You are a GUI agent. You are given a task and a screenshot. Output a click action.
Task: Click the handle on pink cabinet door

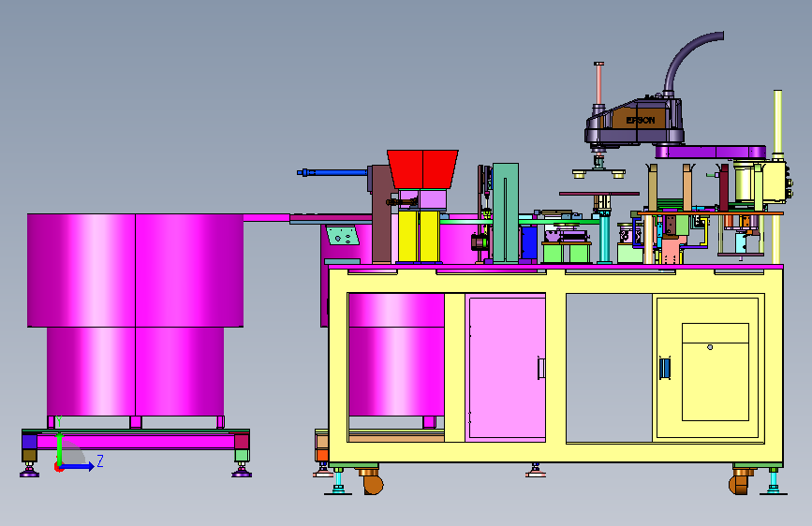[541, 368]
